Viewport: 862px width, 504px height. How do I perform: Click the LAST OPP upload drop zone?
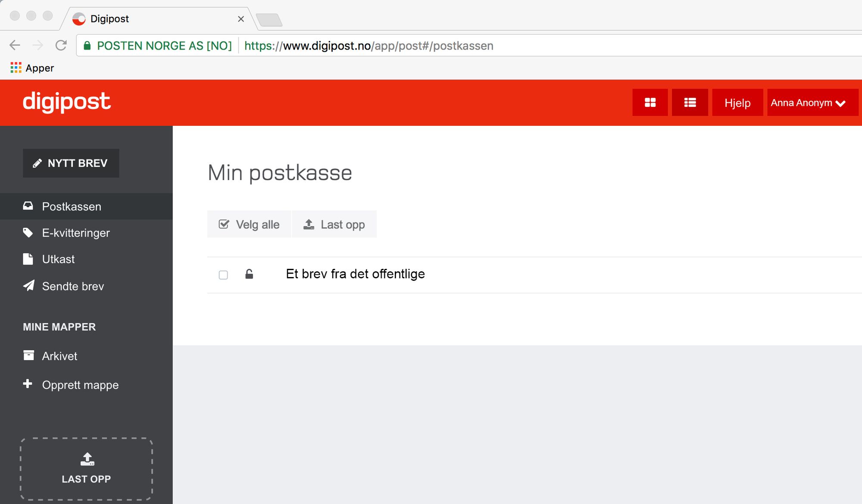pos(86,468)
